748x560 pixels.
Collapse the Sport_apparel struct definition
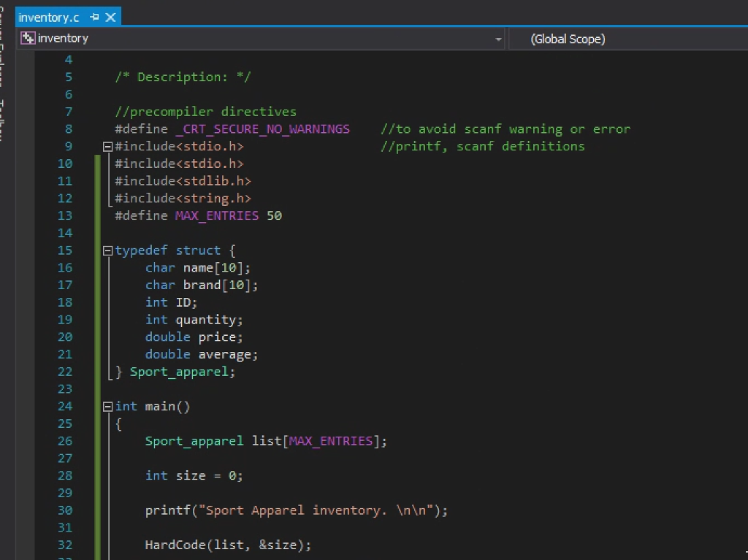tap(107, 250)
